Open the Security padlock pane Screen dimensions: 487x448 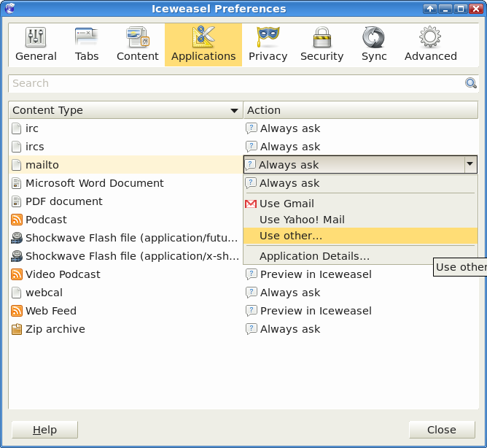point(322,45)
